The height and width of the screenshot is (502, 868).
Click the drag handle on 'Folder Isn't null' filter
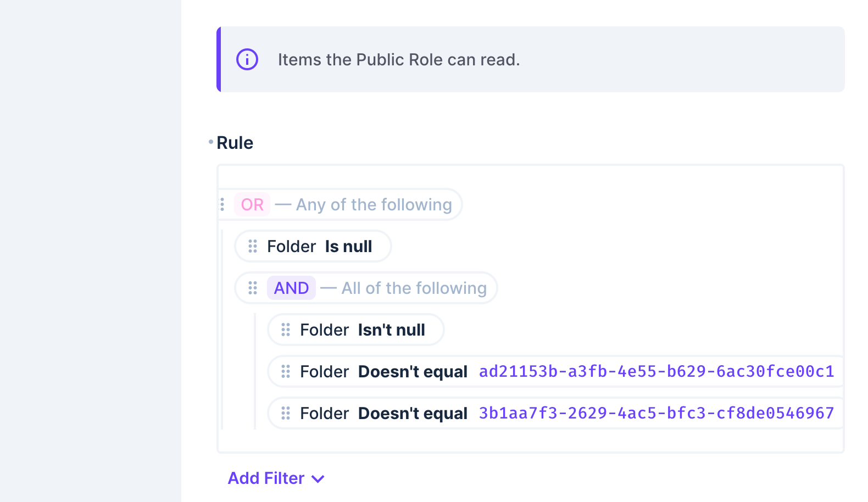tap(286, 330)
